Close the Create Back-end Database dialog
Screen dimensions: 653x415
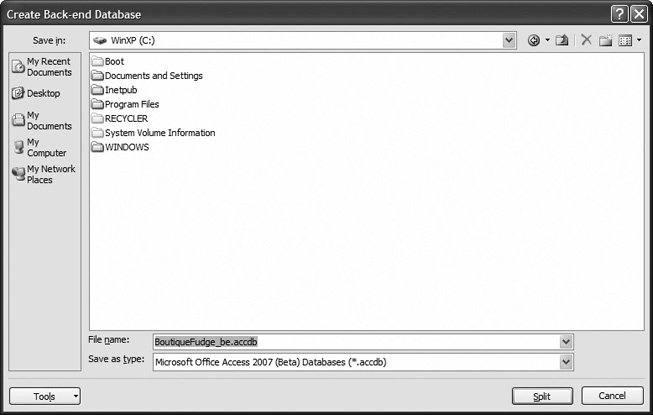pos(639,14)
